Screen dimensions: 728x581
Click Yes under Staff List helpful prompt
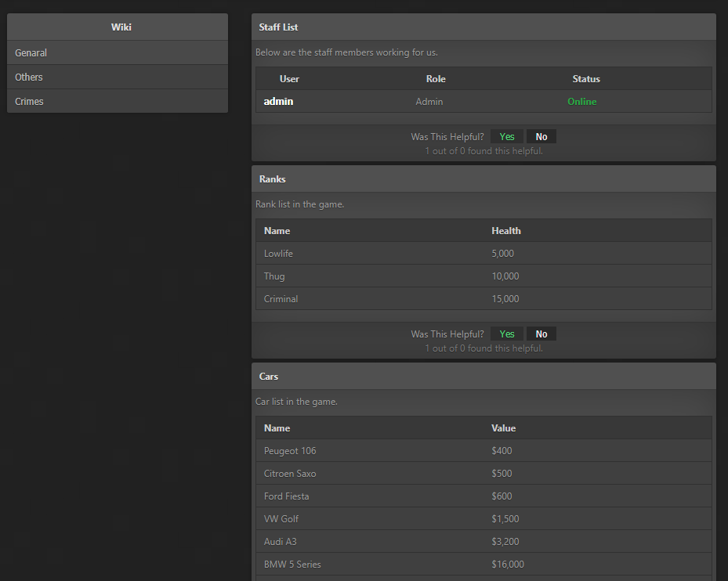click(x=507, y=137)
